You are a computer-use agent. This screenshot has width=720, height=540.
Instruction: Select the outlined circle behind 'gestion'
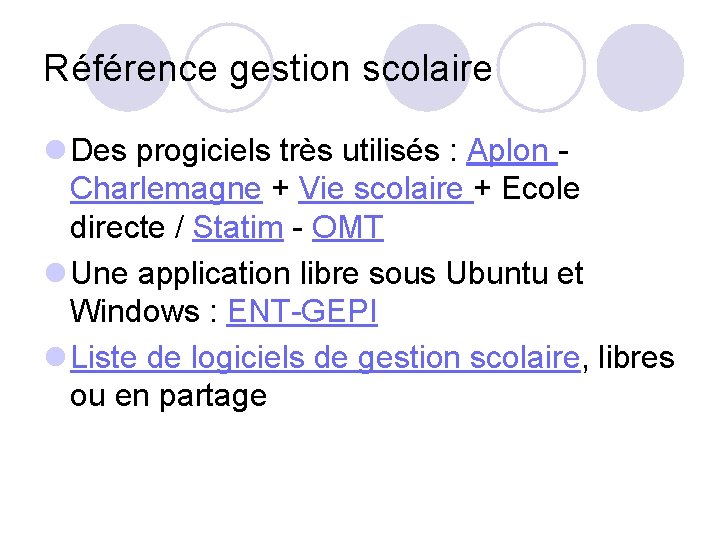[x=229, y=68]
